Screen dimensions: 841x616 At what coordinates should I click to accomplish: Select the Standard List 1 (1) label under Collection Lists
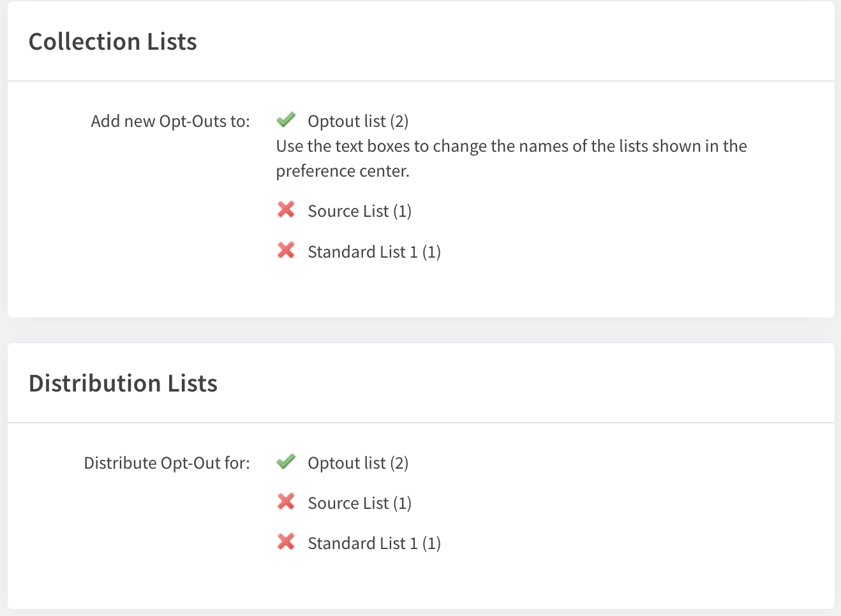(x=374, y=252)
